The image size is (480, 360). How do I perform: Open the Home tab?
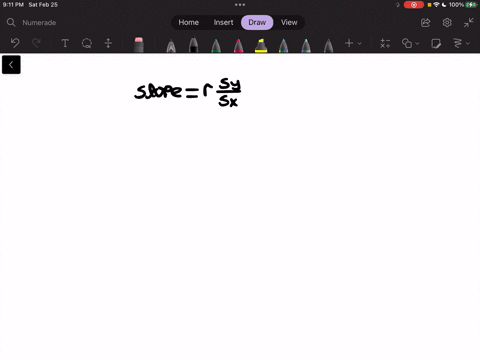(188, 22)
